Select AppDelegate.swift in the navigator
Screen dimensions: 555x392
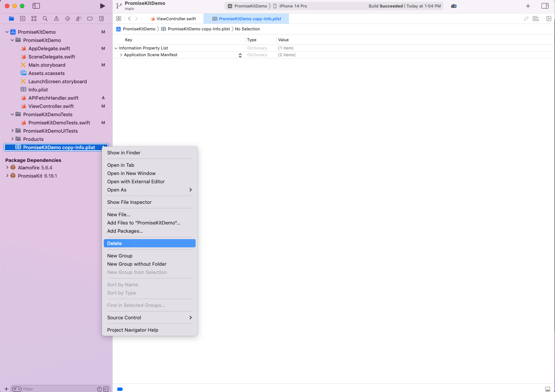point(49,48)
